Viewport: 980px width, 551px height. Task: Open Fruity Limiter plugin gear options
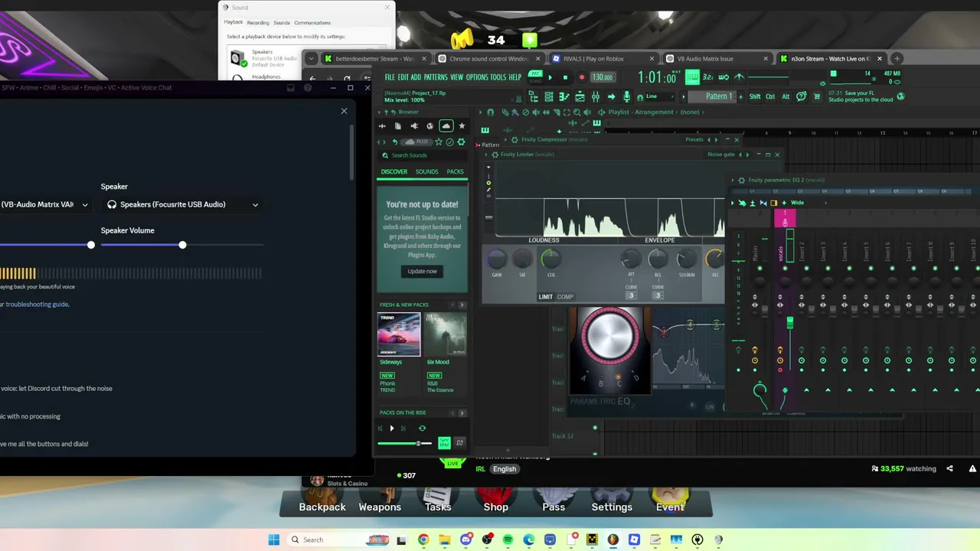tap(495, 155)
